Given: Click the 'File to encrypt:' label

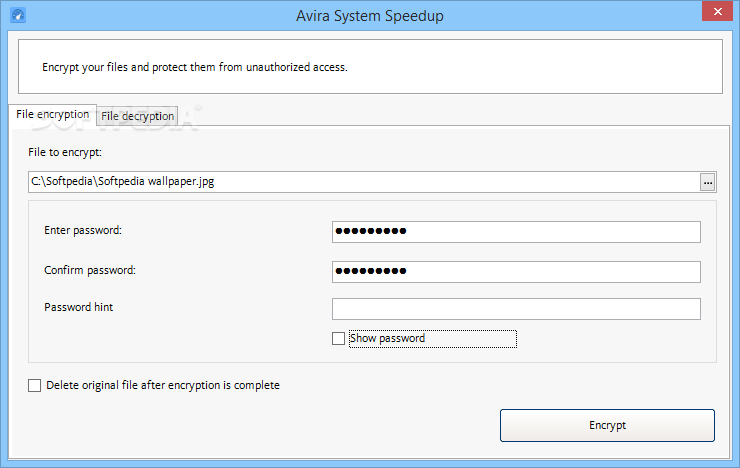Looking at the screenshot, I should (x=65, y=152).
